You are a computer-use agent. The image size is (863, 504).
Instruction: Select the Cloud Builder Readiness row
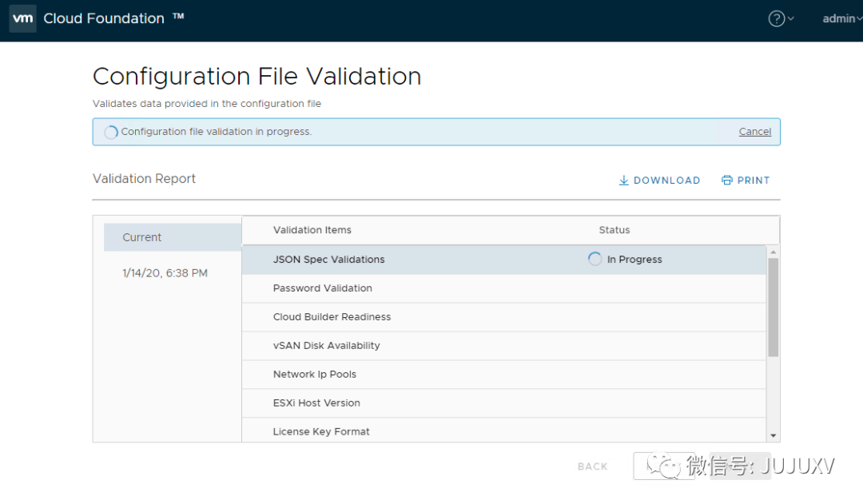pos(332,317)
